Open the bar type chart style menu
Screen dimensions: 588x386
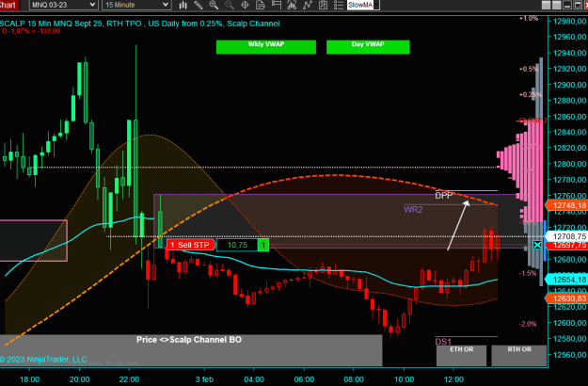183,5
